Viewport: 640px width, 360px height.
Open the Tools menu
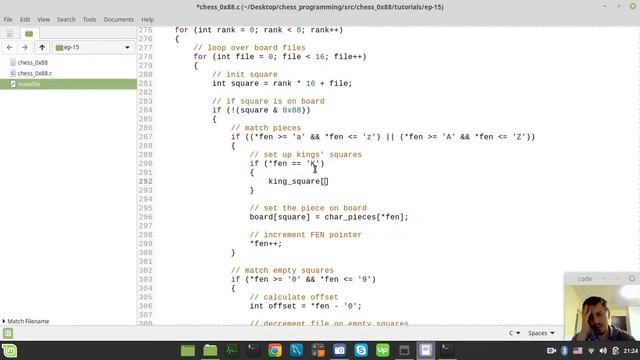click(89, 19)
